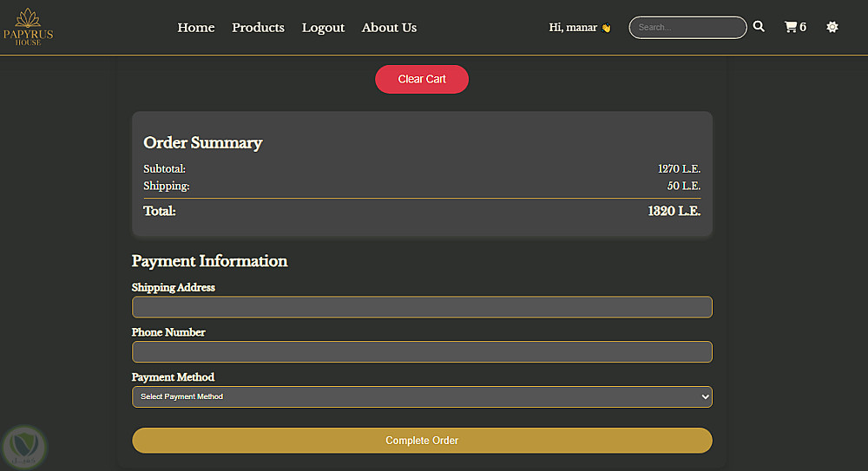The image size is (868, 471).
Task: Click the Shipping Address field
Action: pyautogui.click(x=422, y=307)
